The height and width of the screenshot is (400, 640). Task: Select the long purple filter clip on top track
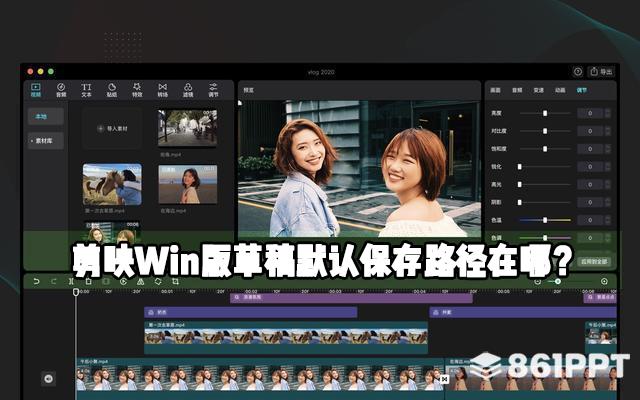tap(351, 298)
